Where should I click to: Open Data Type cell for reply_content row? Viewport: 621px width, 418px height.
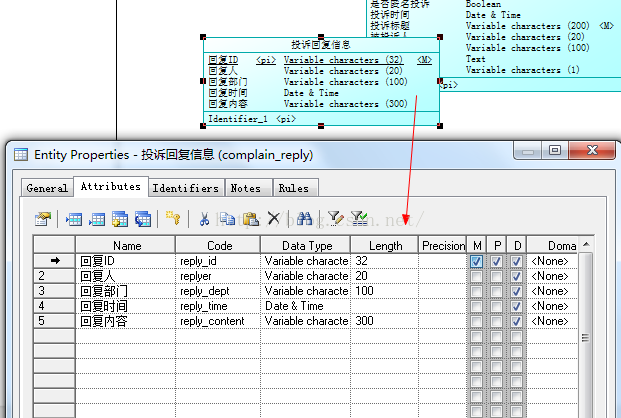306,321
